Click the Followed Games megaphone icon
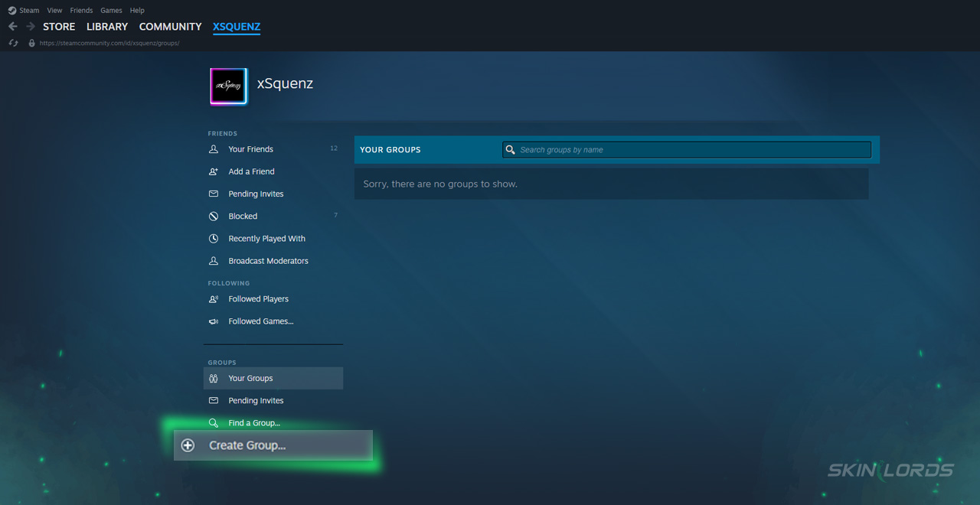The height and width of the screenshot is (505, 980). 214,321
